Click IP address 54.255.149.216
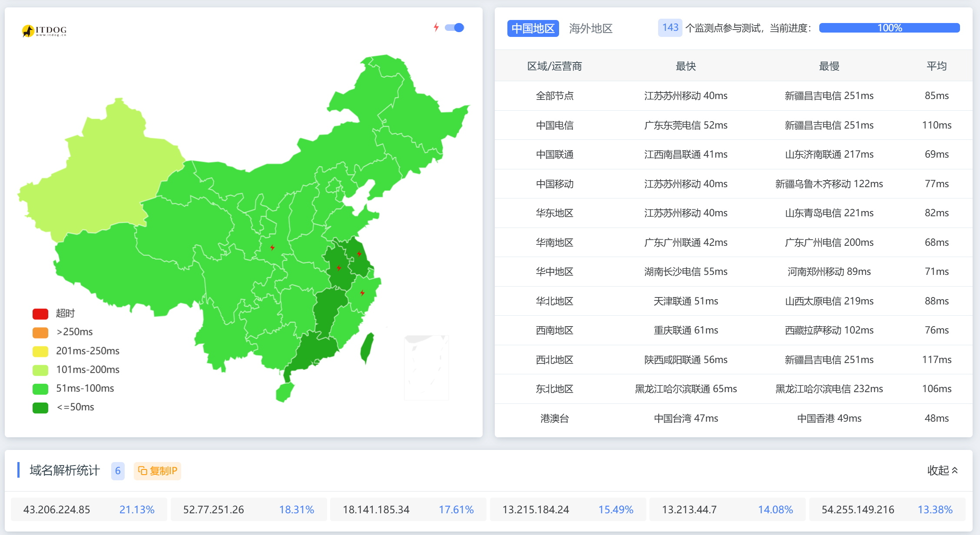The image size is (980, 535). 857,509
